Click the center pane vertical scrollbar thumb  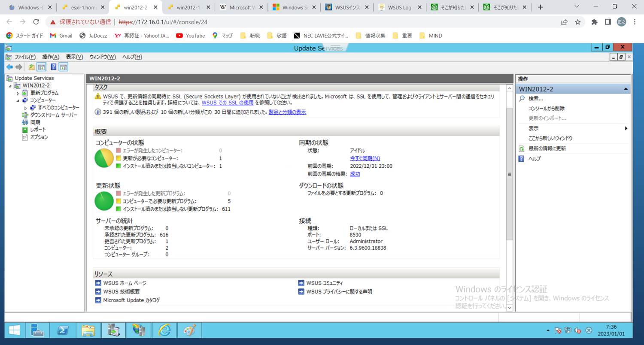pyautogui.click(x=510, y=174)
